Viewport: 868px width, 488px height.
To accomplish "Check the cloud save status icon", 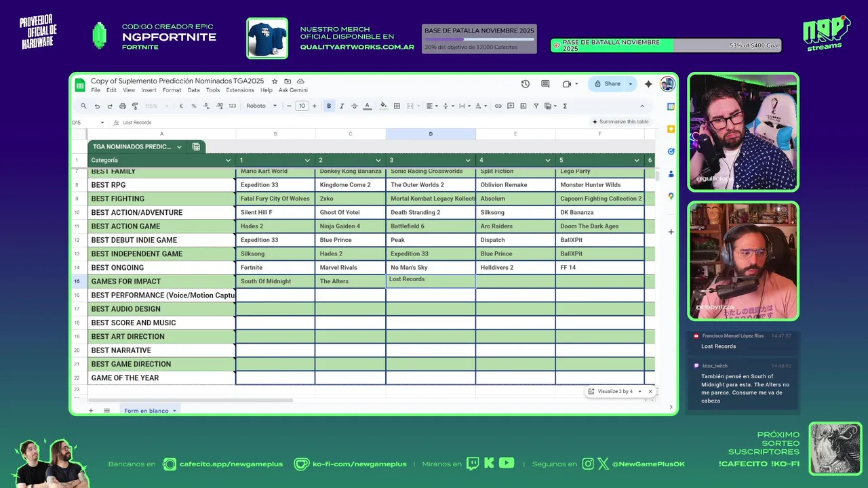I will click(x=300, y=81).
